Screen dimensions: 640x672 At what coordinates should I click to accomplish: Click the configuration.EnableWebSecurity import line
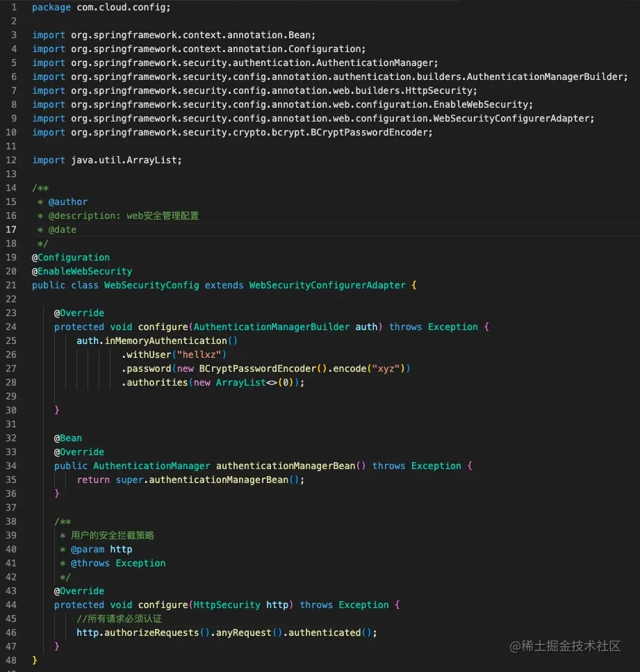[283, 104]
